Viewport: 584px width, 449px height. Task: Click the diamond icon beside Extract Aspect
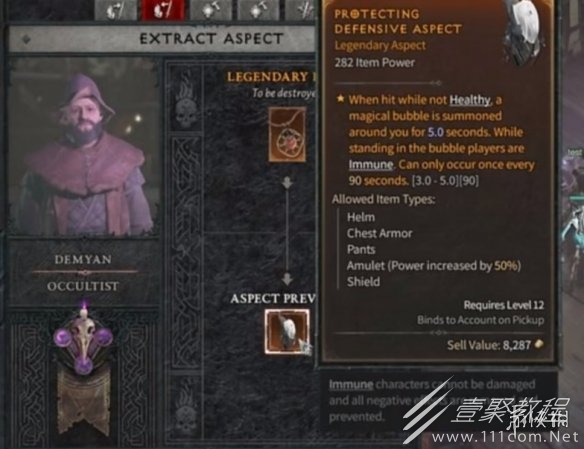(26, 39)
